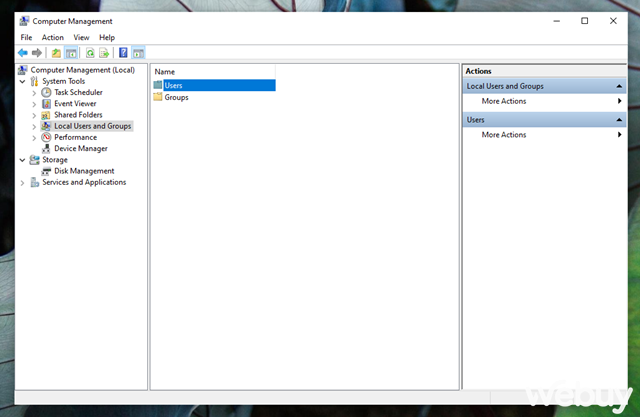Click the Up One Level toolbar icon

click(x=56, y=52)
